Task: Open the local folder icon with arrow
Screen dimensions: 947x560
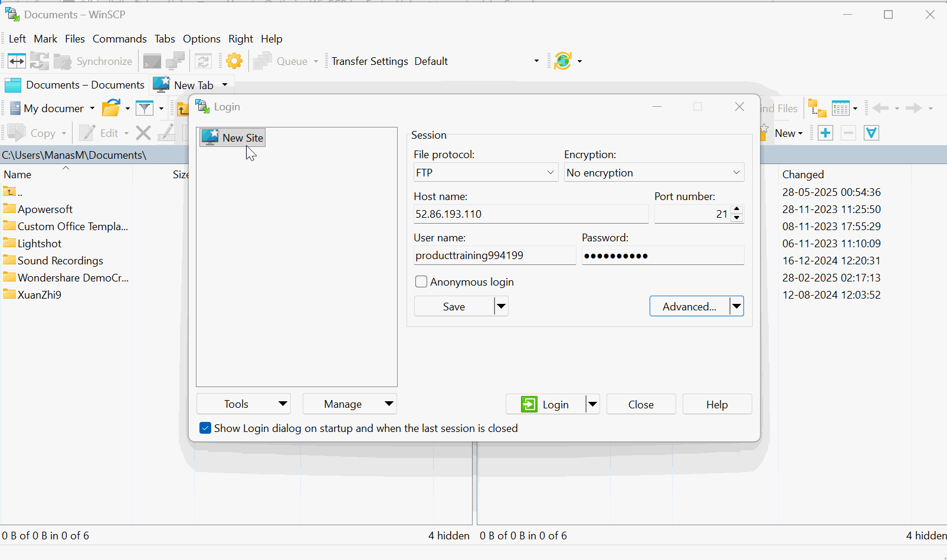Action: click(111, 109)
